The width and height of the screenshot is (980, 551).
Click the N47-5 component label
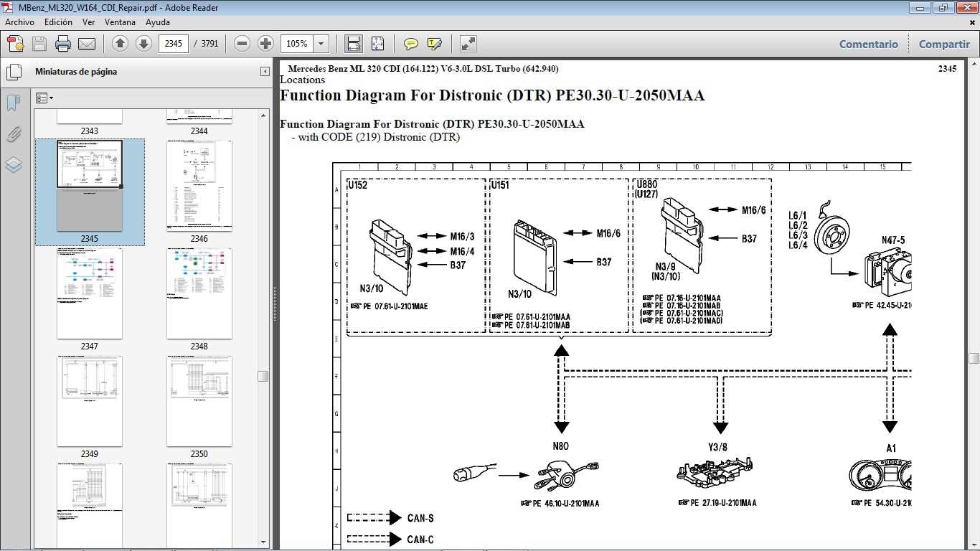(893, 240)
